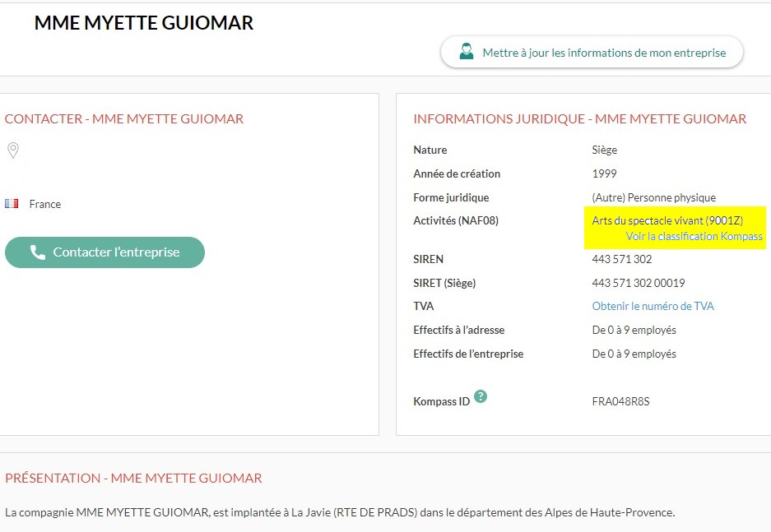The height and width of the screenshot is (532, 771).
Task: Click the main title MME MYETTE GUIOMAR
Action: (x=144, y=23)
